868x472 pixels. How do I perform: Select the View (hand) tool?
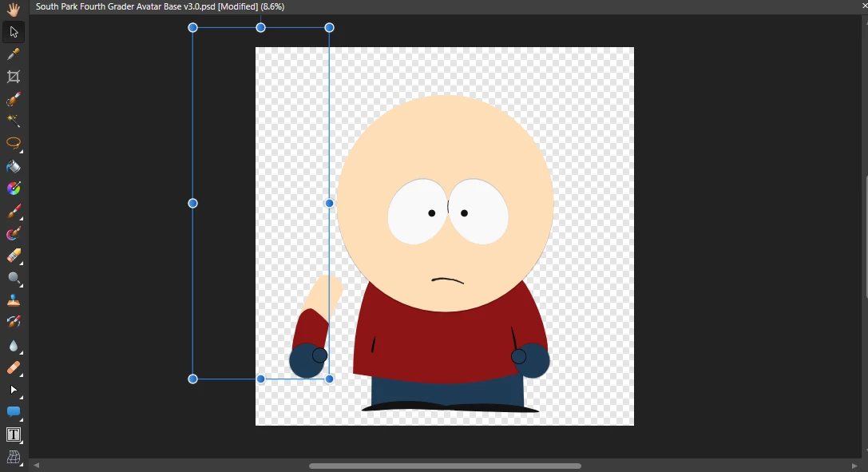(14, 10)
